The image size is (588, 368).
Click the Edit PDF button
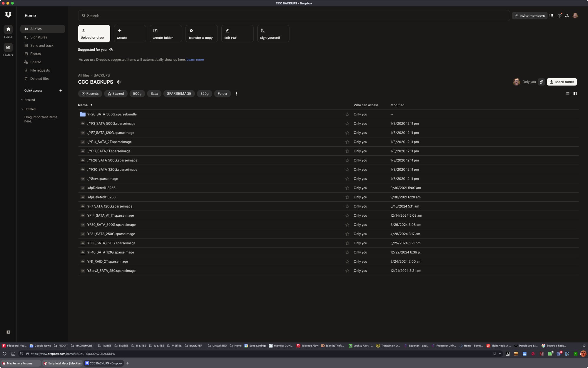point(237,34)
